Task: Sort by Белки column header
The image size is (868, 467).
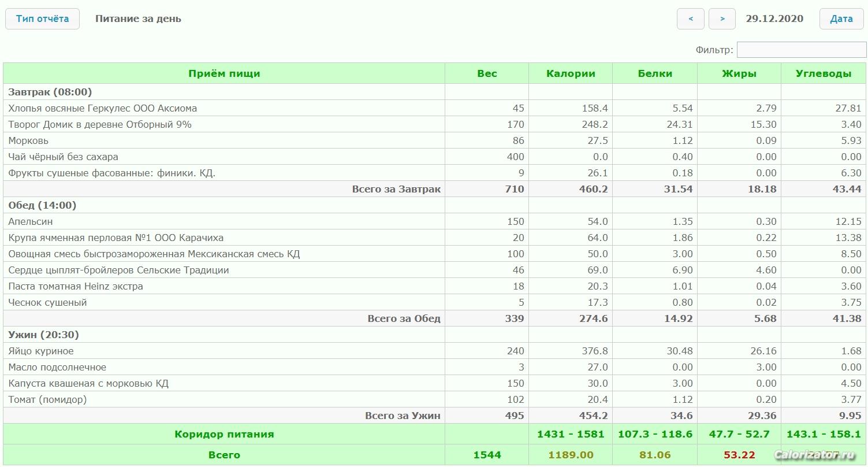Action: [x=655, y=73]
